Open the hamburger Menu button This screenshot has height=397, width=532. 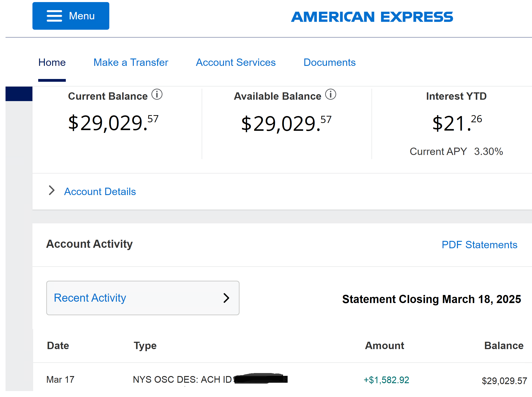[71, 16]
